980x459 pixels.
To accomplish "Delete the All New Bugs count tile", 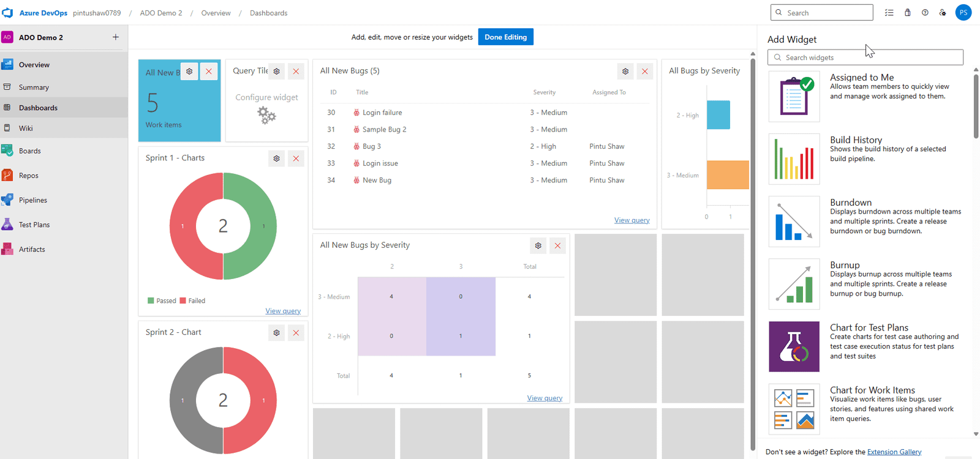I will [x=209, y=72].
